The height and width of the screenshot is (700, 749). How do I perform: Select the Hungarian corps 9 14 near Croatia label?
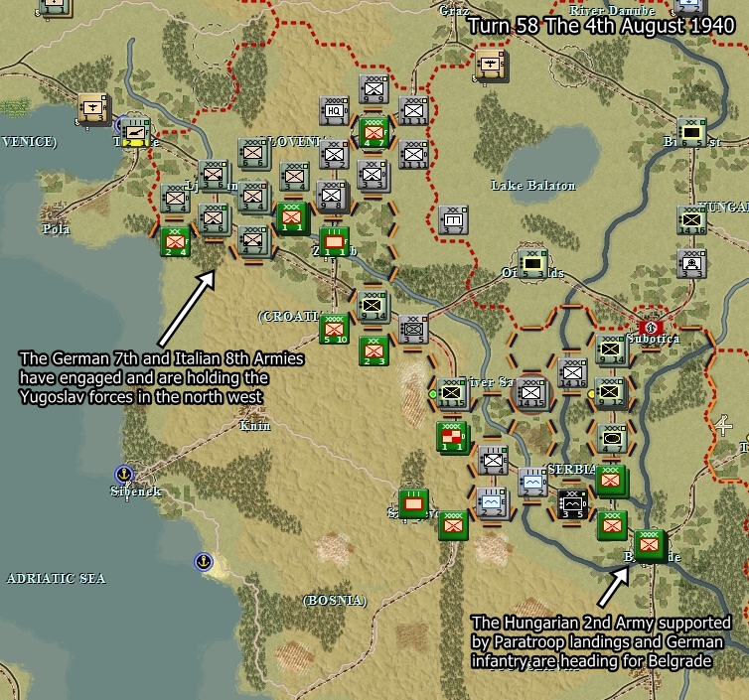tap(373, 306)
